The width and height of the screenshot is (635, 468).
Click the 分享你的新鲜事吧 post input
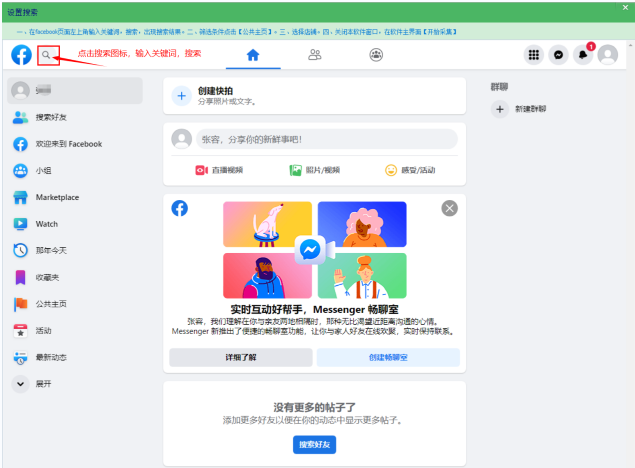pos(327,139)
